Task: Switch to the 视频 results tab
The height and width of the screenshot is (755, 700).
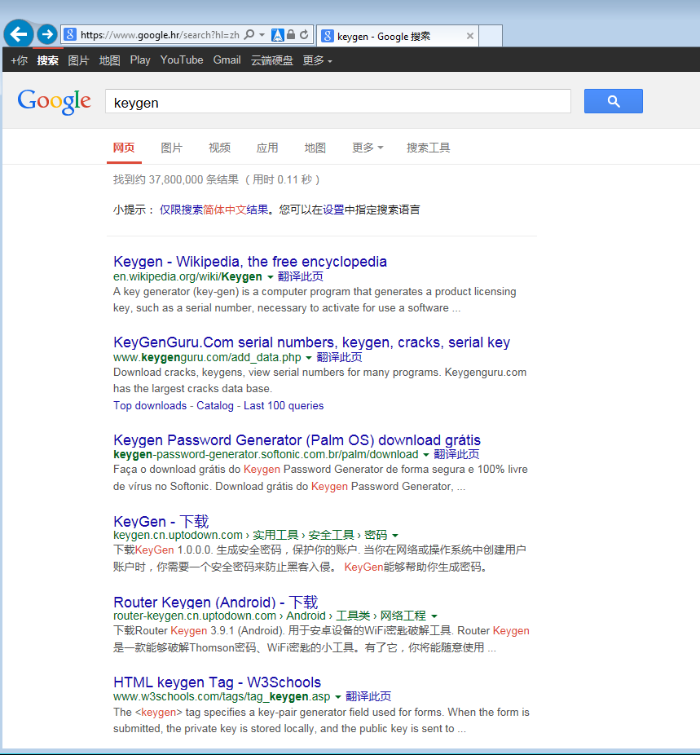Action: [219, 148]
